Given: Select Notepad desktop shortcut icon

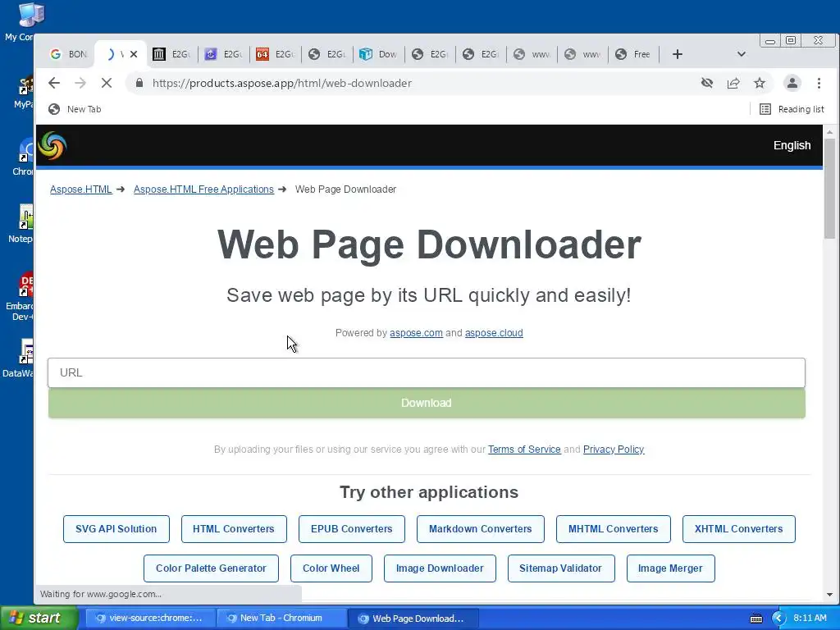Looking at the screenshot, I should click(x=20, y=223).
